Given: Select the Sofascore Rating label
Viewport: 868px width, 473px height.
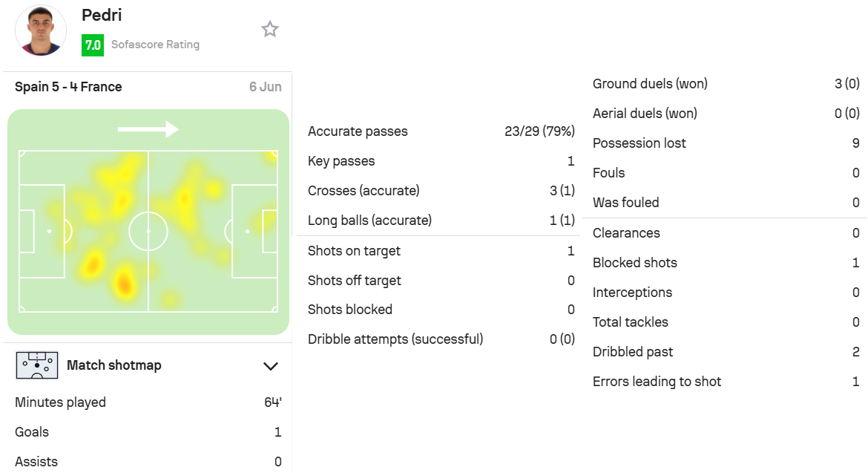Looking at the screenshot, I should pos(156,45).
